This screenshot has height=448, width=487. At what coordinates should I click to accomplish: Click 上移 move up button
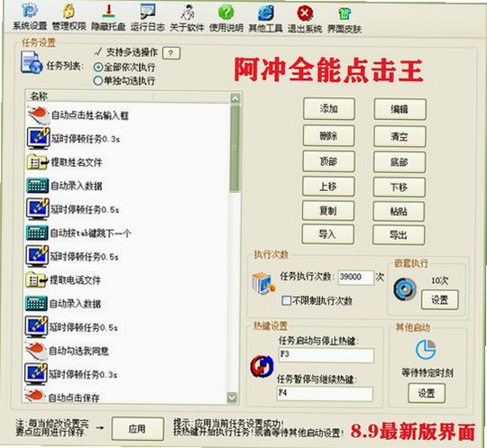[328, 187]
